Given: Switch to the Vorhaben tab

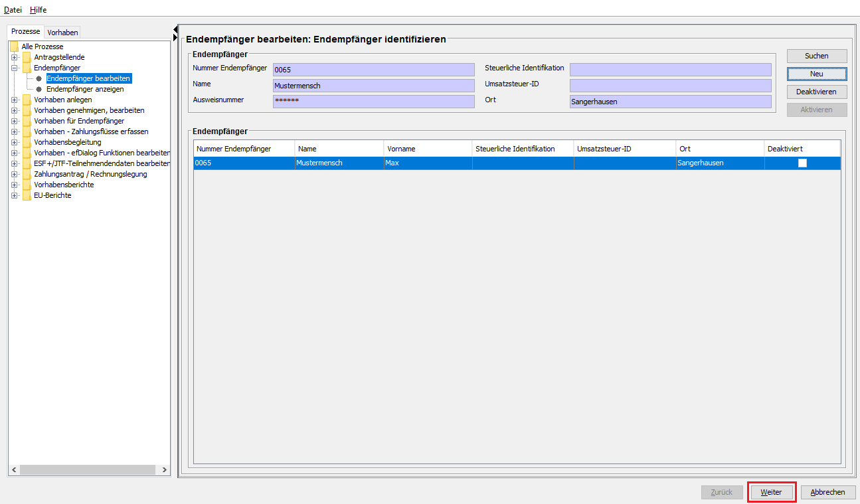Looking at the screenshot, I should pos(62,32).
